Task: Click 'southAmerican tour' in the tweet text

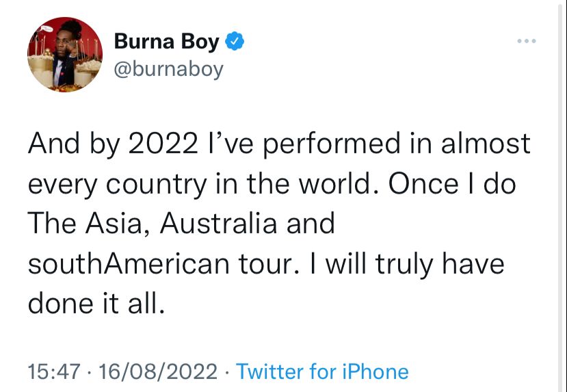Action: pyautogui.click(x=159, y=263)
